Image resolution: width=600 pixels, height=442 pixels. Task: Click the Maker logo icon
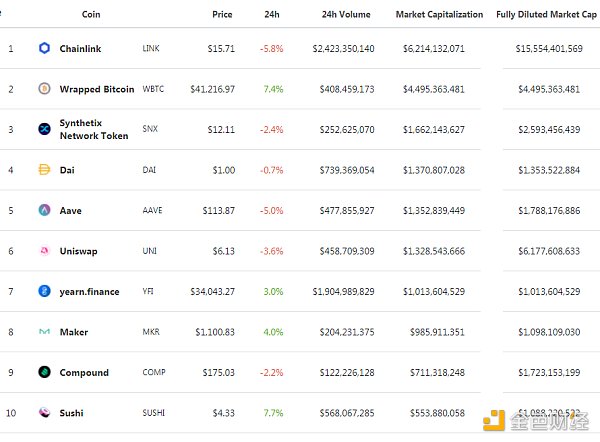pyautogui.click(x=44, y=332)
